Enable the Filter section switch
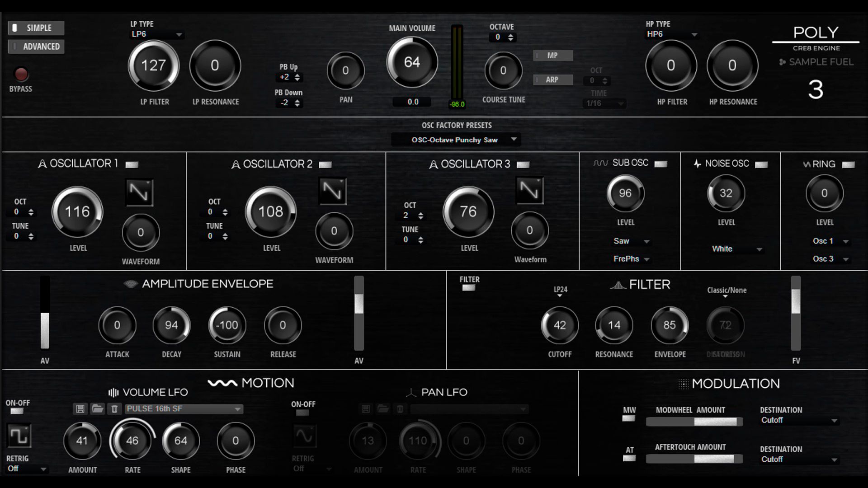The width and height of the screenshot is (868, 488). click(469, 288)
